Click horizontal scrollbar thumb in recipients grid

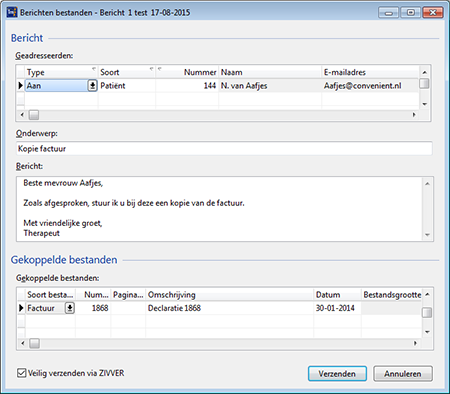click(34, 115)
